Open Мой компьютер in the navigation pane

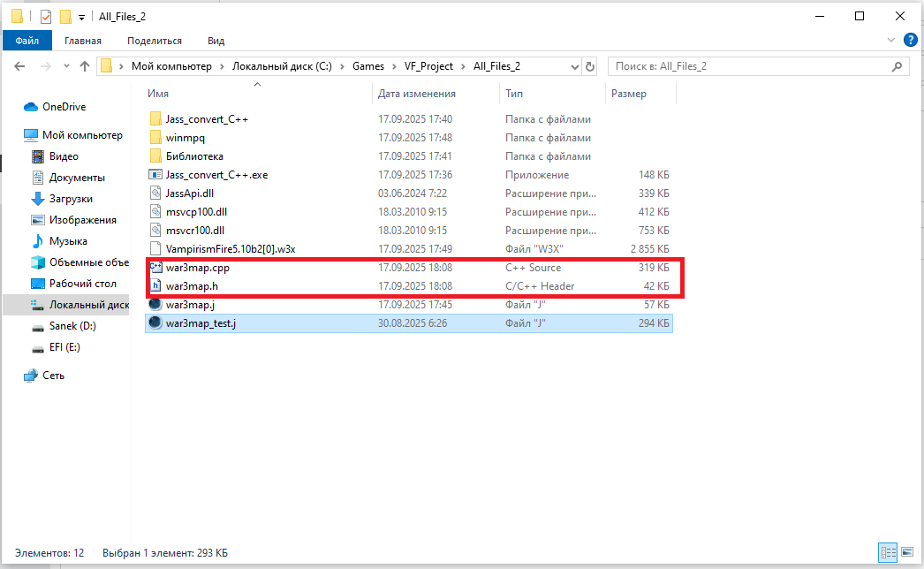tap(82, 135)
